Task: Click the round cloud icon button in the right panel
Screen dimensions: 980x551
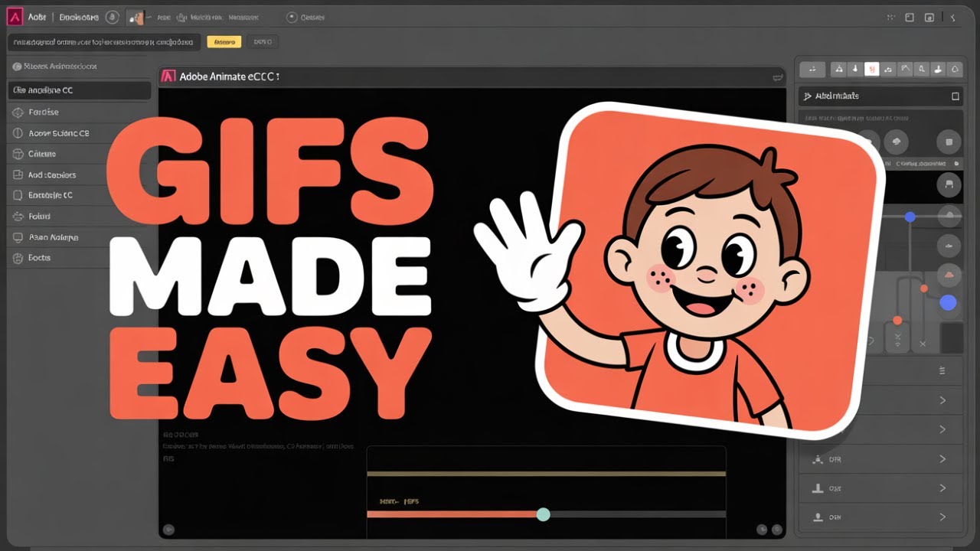Action: [896, 142]
